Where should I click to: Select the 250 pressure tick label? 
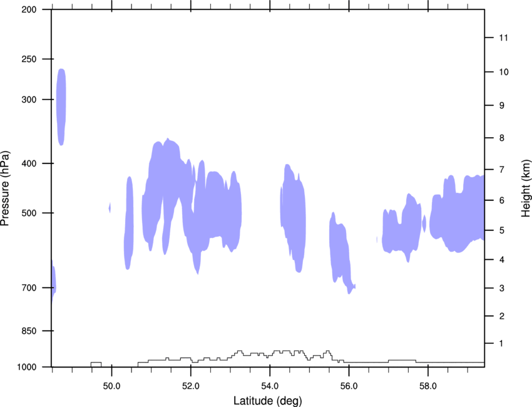[x=29, y=59]
